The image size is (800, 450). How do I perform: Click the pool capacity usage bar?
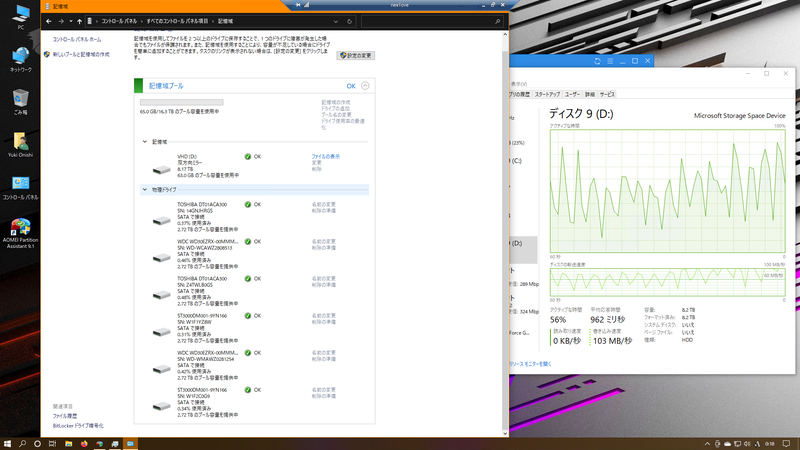(181, 102)
